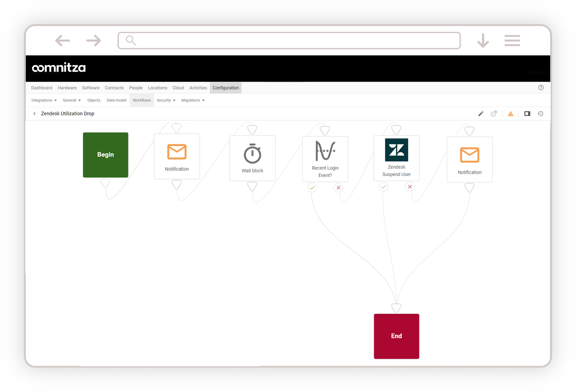Open the browser hamburger menu
Image resolution: width=576 pixels, height=392 pixels.
(x=512, y=40)
